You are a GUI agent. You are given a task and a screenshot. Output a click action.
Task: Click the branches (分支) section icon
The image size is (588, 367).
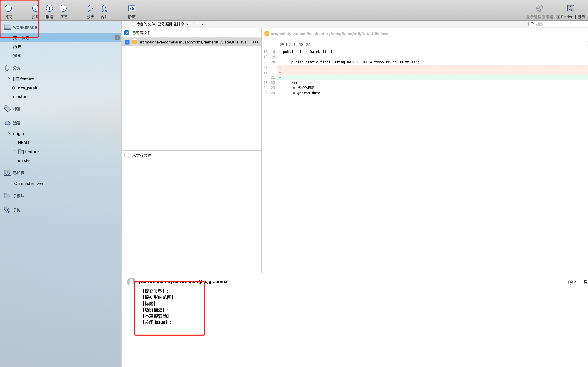pyautogui.click(x=7, y=68)
